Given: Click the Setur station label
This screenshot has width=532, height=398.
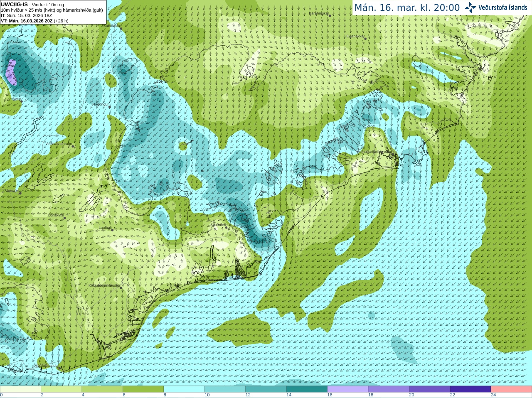Looking at the screenshot, I should click(x=17, y=99).
